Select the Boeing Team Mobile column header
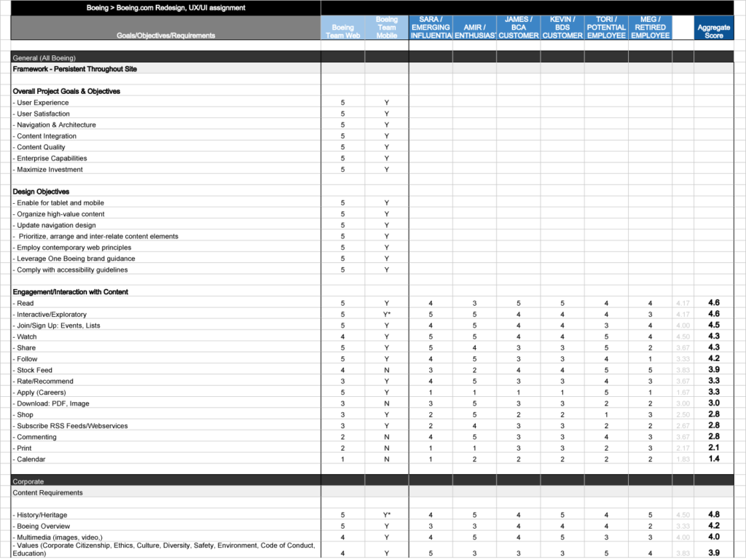The height and width of the screenshot is (560, 746). [387, 28]
